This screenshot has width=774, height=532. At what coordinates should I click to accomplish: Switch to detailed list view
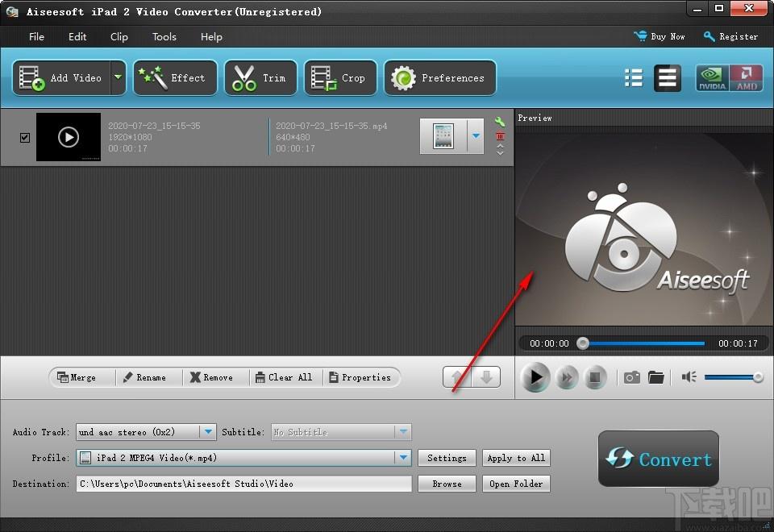coord(668,78)
